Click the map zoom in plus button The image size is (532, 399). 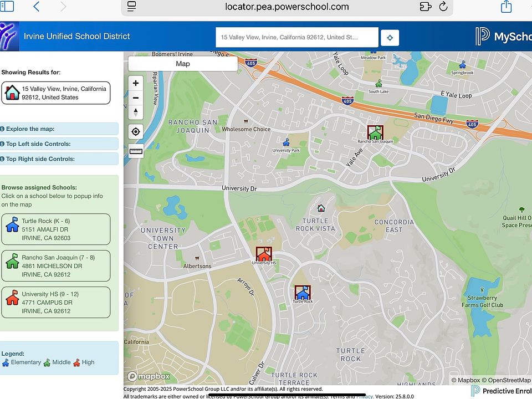tap(136, 84)
